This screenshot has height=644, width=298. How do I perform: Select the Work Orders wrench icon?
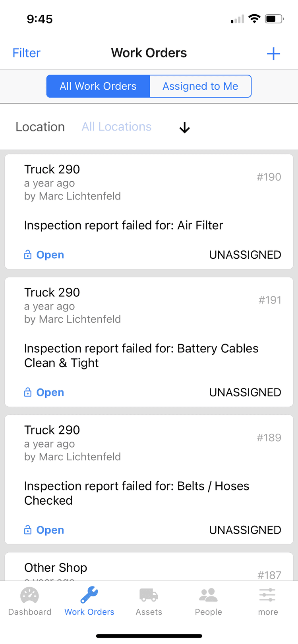tap(89, 595)
